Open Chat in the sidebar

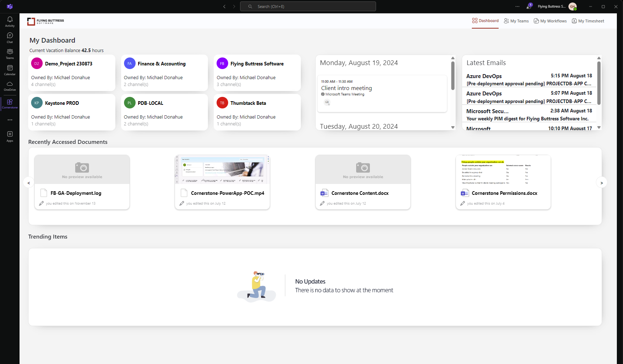(10, 37)
